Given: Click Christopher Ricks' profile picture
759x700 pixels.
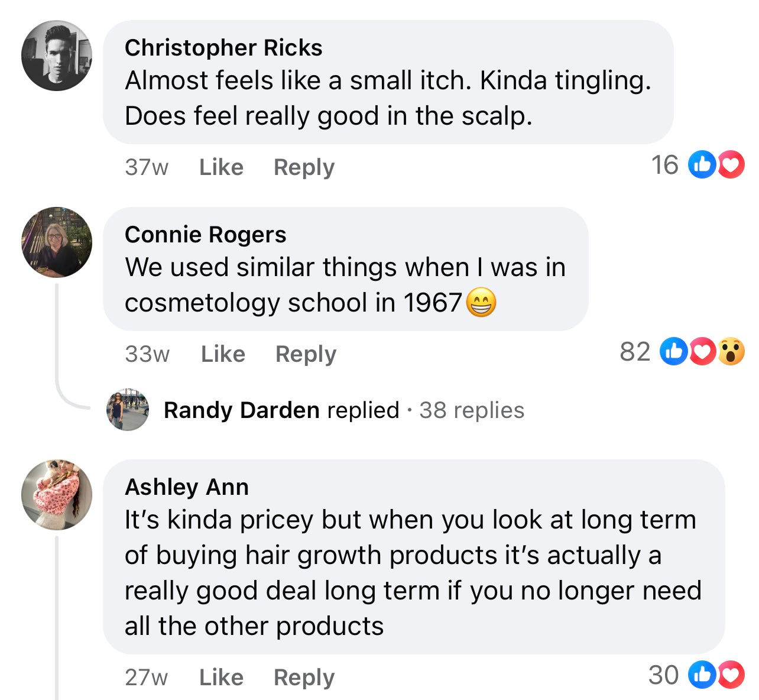Looking at the screenshot, I should pos(57,56).
